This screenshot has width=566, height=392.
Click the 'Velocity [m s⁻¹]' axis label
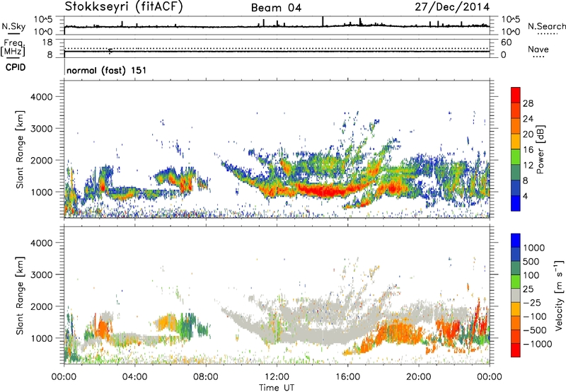(559, 295)
